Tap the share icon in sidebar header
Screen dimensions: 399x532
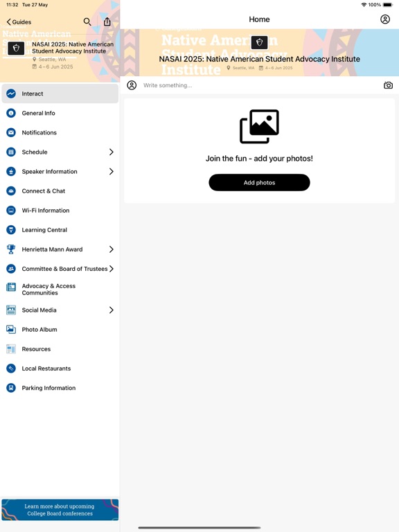coord(107,21)
